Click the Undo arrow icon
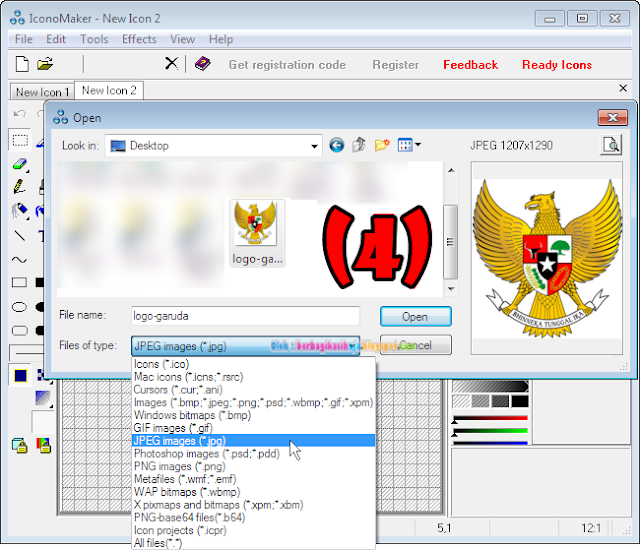The height and width of the screenshot is (550, 640). click(20, 113)
